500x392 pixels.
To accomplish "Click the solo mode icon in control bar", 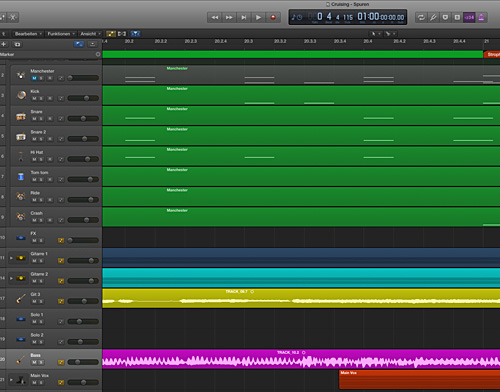I will tap(457, 17).
